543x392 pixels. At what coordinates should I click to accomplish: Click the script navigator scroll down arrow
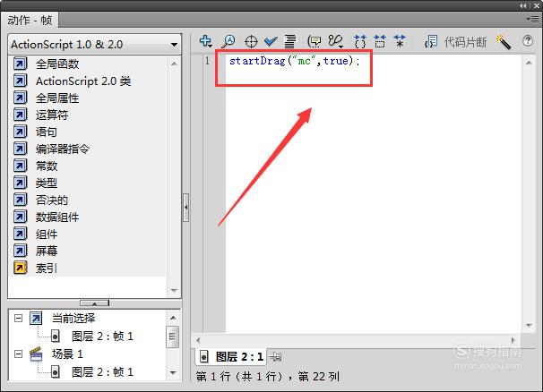tap(173, 373)
